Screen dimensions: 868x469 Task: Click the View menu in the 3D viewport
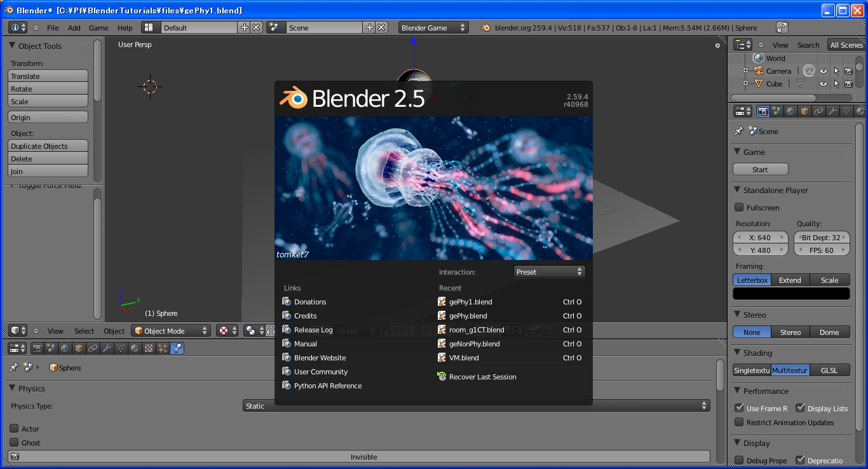[55, 330]
